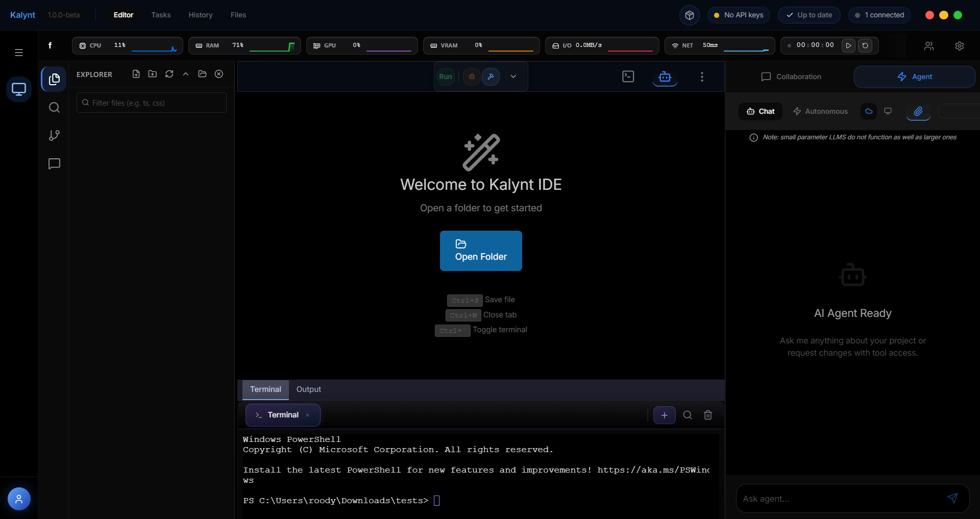Screen dimensions: 980x519
Task: Refresh the file explorer
Action: point(169,74)
